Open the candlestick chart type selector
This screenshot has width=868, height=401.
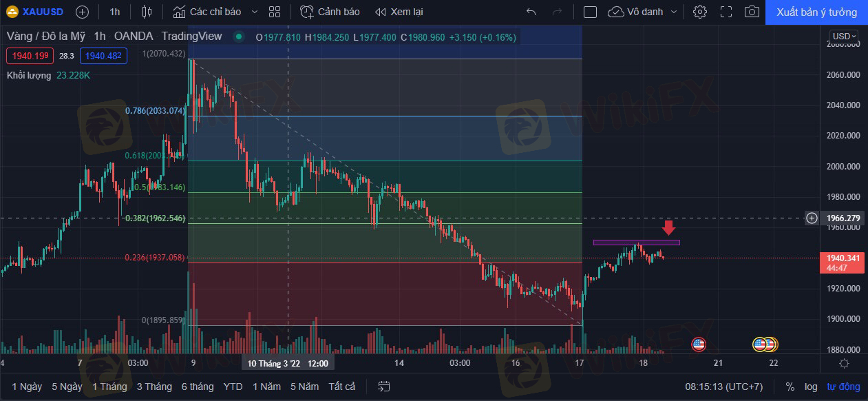(x=146, y=12)
